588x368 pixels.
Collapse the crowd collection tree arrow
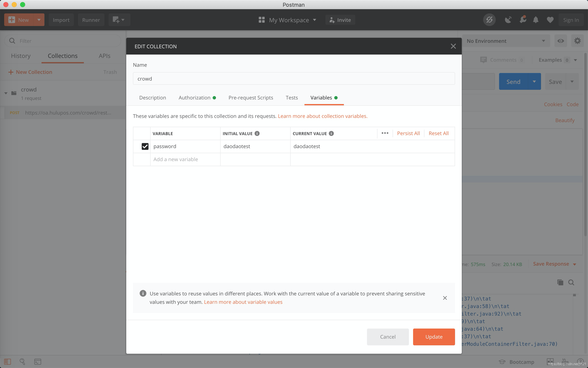(x=6, y=93)
